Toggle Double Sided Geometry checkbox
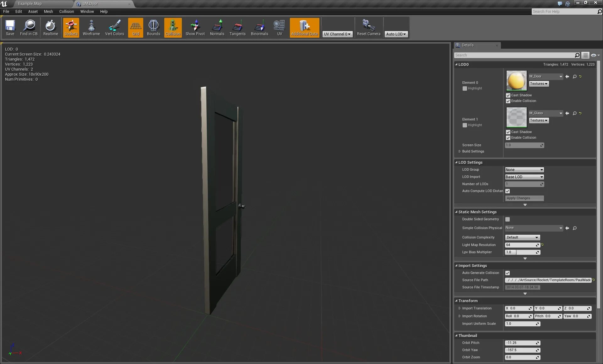Viewport: 603px width, 364px height. tap(508, 219)
